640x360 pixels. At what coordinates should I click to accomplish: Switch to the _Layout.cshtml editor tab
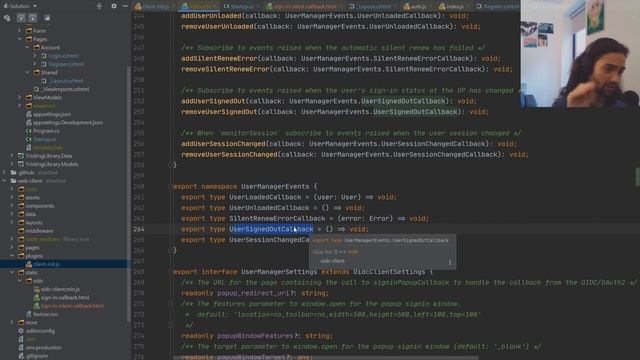(x=373, y=7)
